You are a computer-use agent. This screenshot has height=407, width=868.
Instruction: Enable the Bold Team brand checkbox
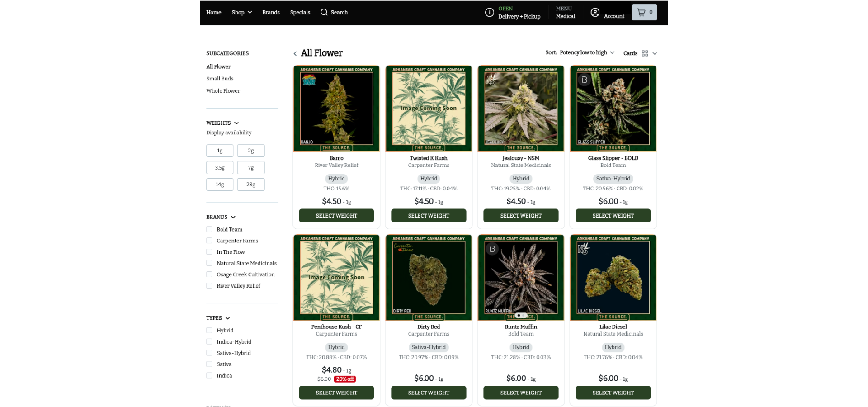[209, 229]
